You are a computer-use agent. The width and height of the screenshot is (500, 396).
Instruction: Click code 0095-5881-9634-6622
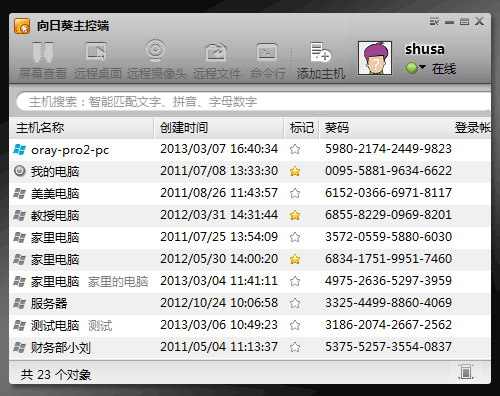(x=388, y=171)
